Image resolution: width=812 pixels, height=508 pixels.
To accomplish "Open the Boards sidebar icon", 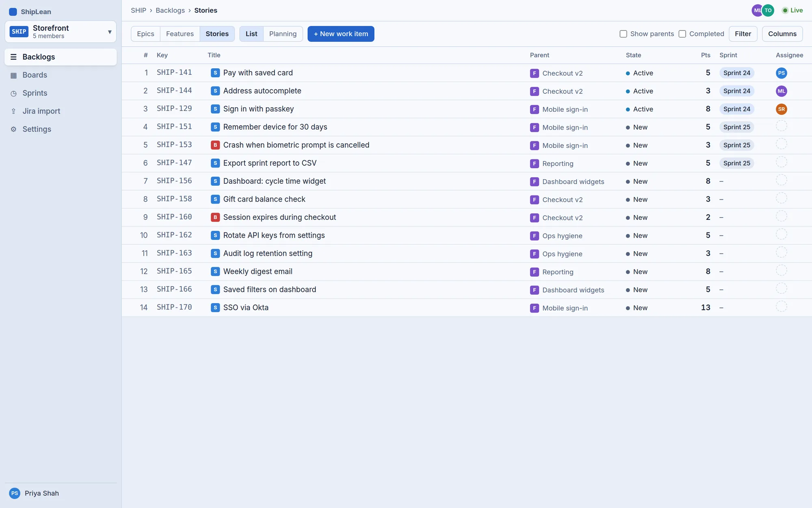I will pos(13,75).
